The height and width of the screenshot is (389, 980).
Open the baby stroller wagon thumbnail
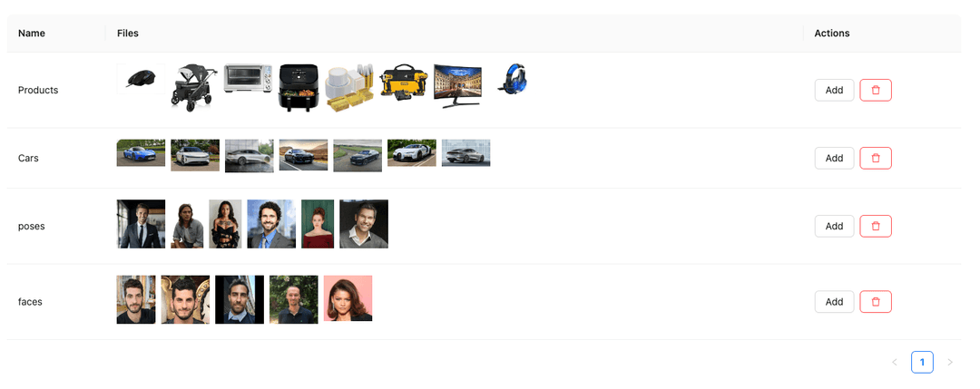tap(194, 87)
